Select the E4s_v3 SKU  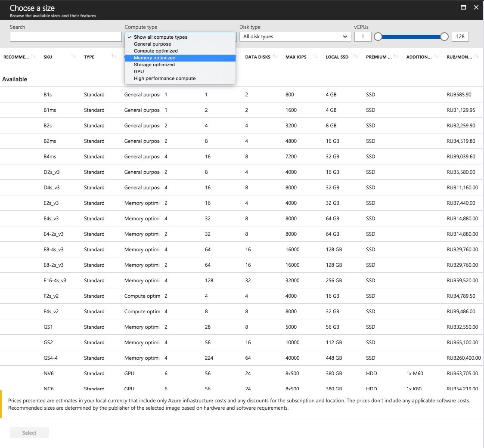(51, 219)
